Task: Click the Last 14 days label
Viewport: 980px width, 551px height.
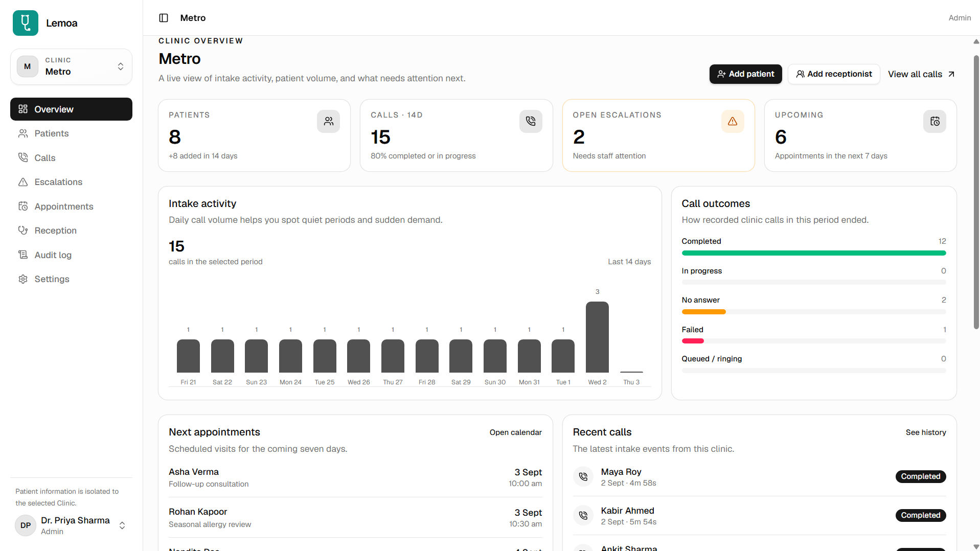Action: point(629,262)
